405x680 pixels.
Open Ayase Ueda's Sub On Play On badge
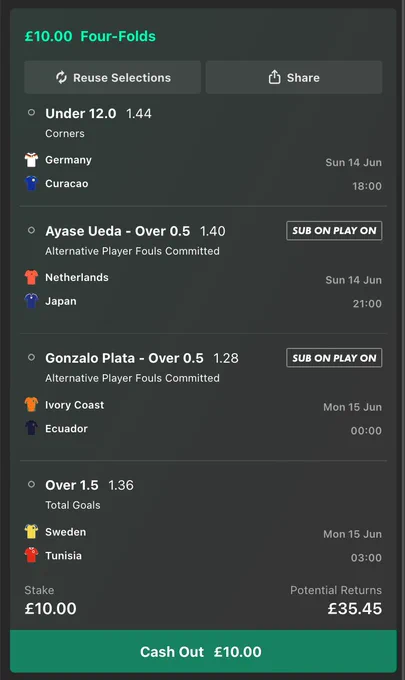click(x=334, y=231)
